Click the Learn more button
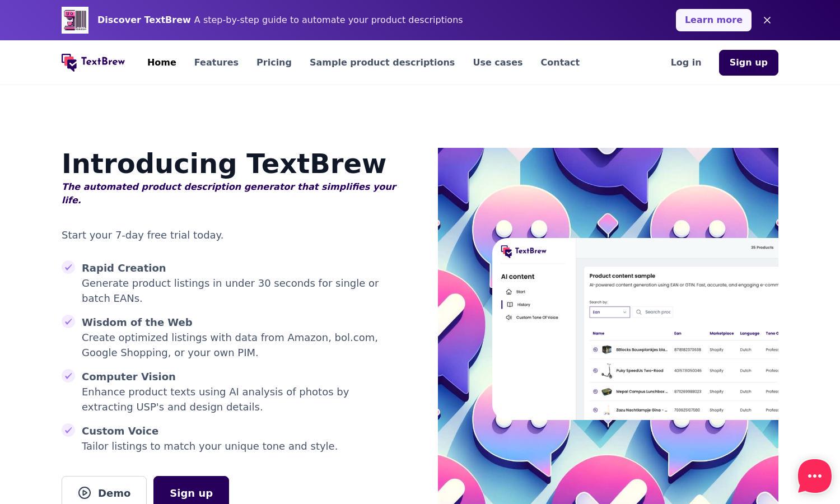 click(713, 20)
